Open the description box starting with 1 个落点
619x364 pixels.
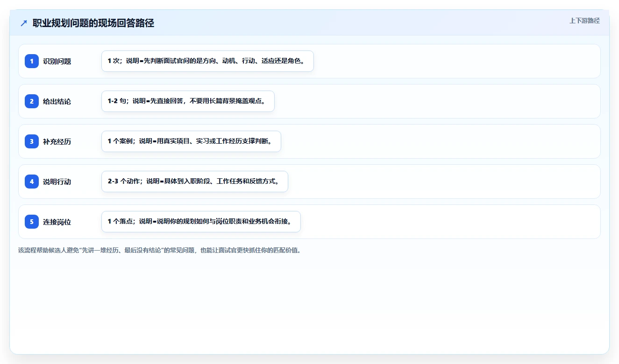point(201,222)
